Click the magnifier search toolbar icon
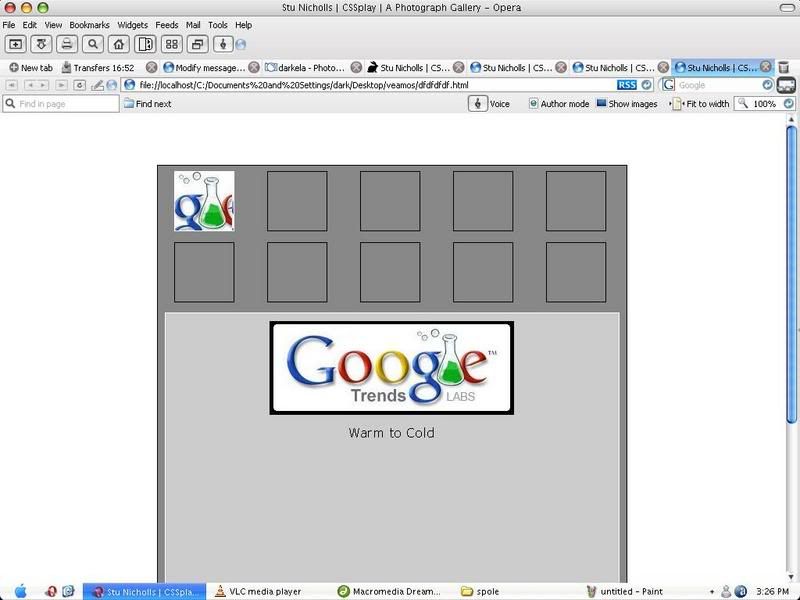This screenshot has height=600, width=800. (93, 44)
